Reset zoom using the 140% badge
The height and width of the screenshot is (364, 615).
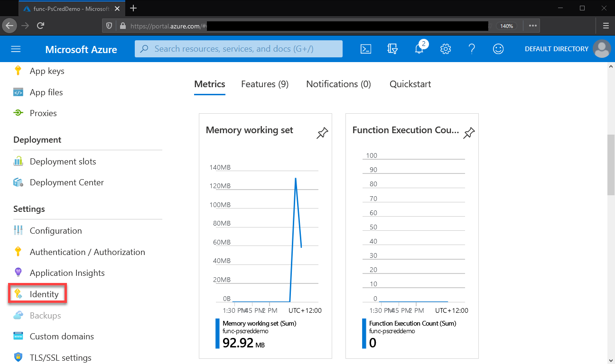pos(506,26)
